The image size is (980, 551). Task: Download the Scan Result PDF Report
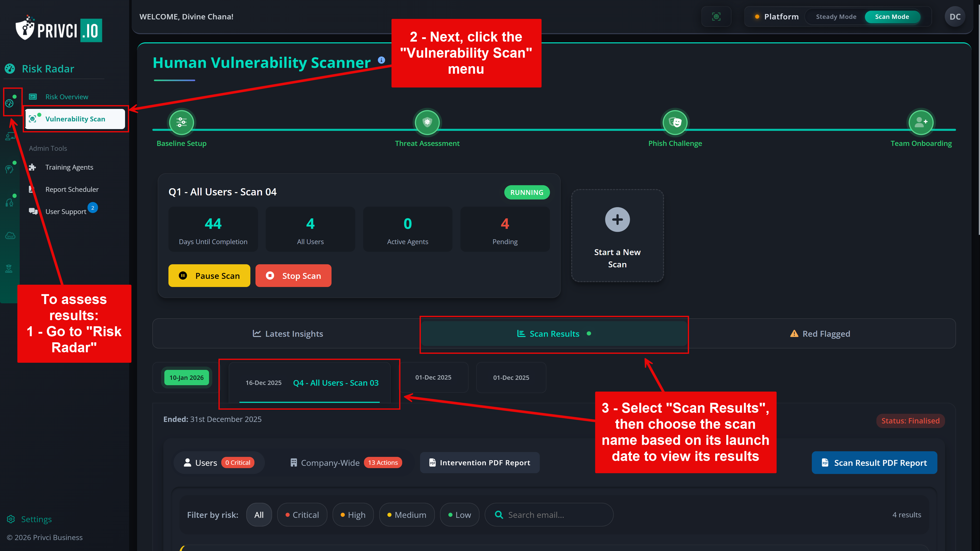874,462
